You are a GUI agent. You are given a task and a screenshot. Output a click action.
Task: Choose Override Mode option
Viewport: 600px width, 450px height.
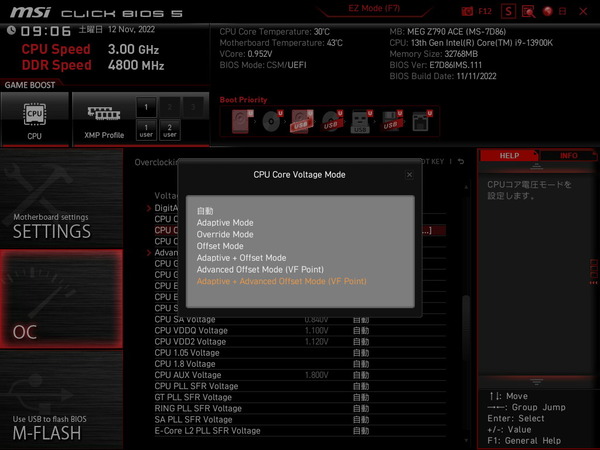coord(225,235)
